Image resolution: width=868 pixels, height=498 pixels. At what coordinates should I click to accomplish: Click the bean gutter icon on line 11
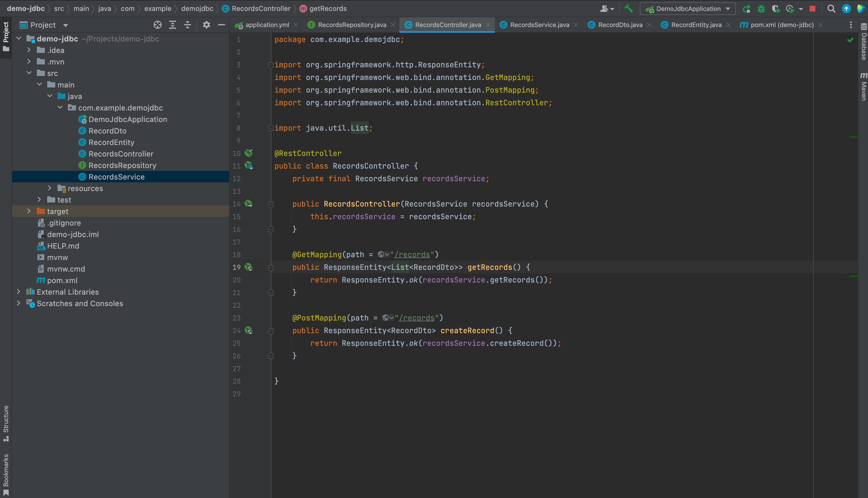(x=249, y=166)
